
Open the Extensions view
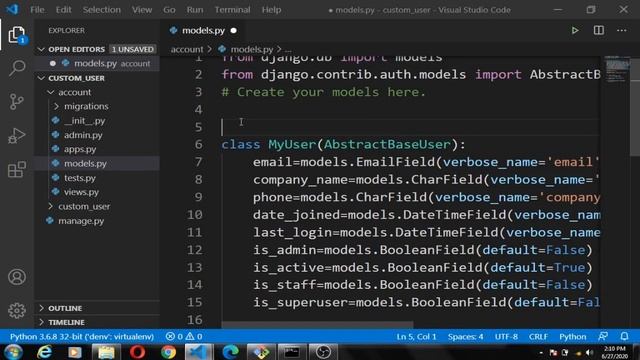tap(17, 169)
